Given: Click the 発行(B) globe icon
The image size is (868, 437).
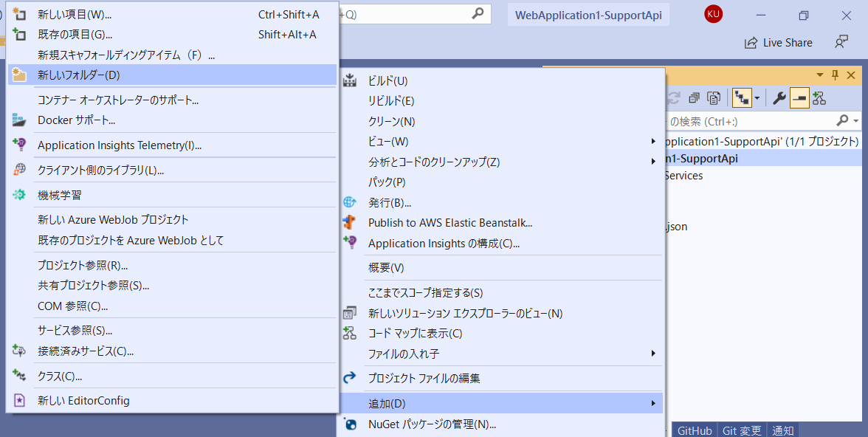Looking at the screenshot, I should click(349, 203).
